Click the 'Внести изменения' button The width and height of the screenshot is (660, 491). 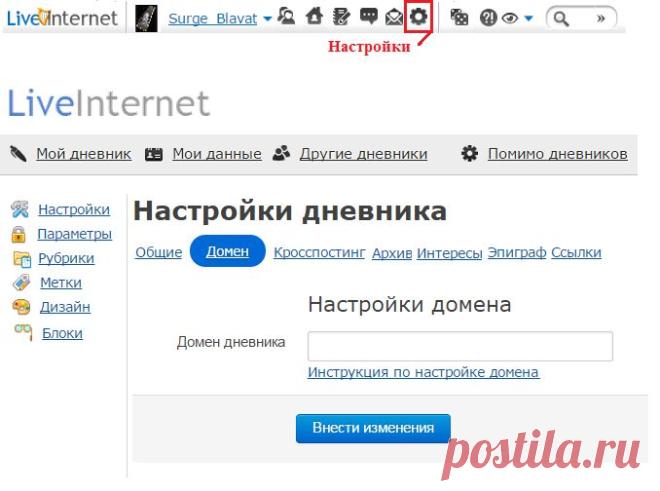[373, 428]
